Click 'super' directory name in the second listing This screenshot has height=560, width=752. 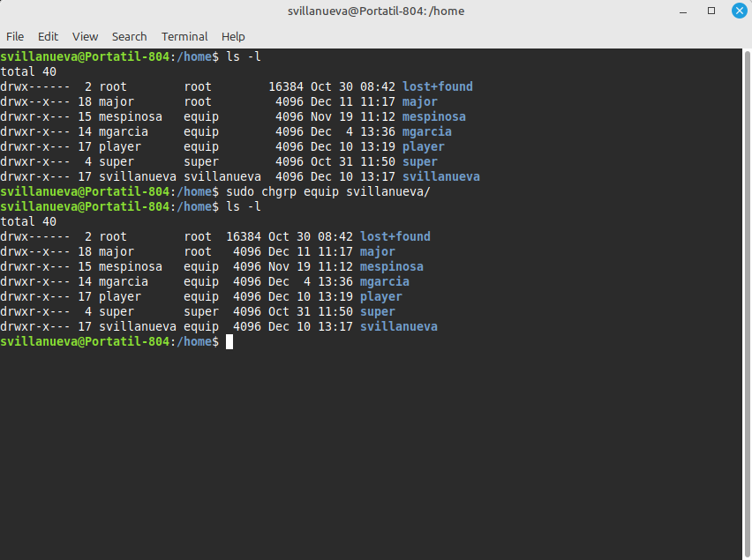click(x=377, y=311)
